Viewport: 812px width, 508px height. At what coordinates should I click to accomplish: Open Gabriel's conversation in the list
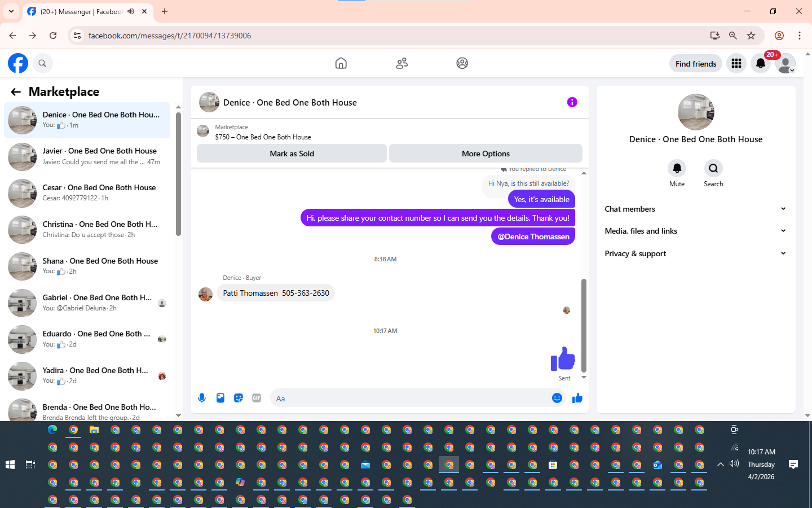[87, 303]
